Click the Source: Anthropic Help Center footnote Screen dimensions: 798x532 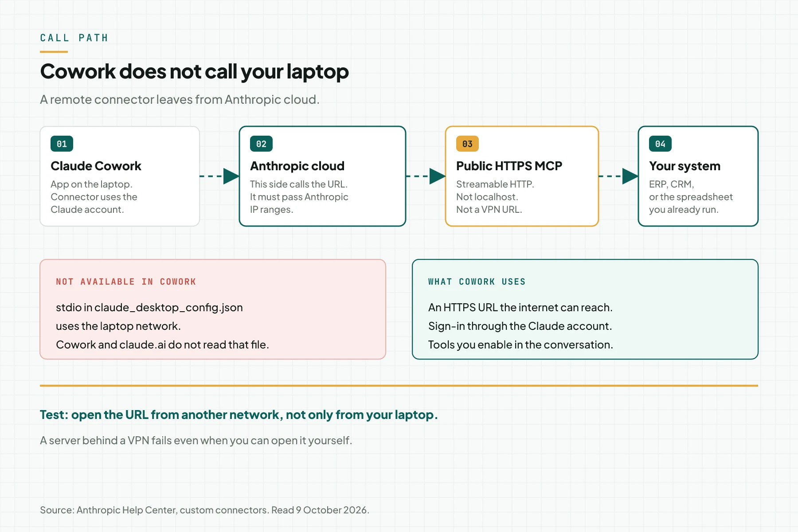[204, 510]
